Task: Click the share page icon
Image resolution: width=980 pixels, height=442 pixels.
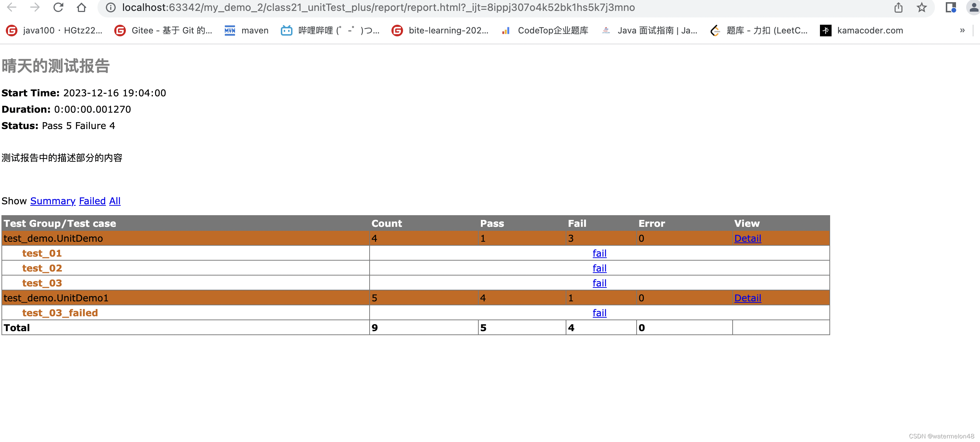Action: click(x=898, y=7)
